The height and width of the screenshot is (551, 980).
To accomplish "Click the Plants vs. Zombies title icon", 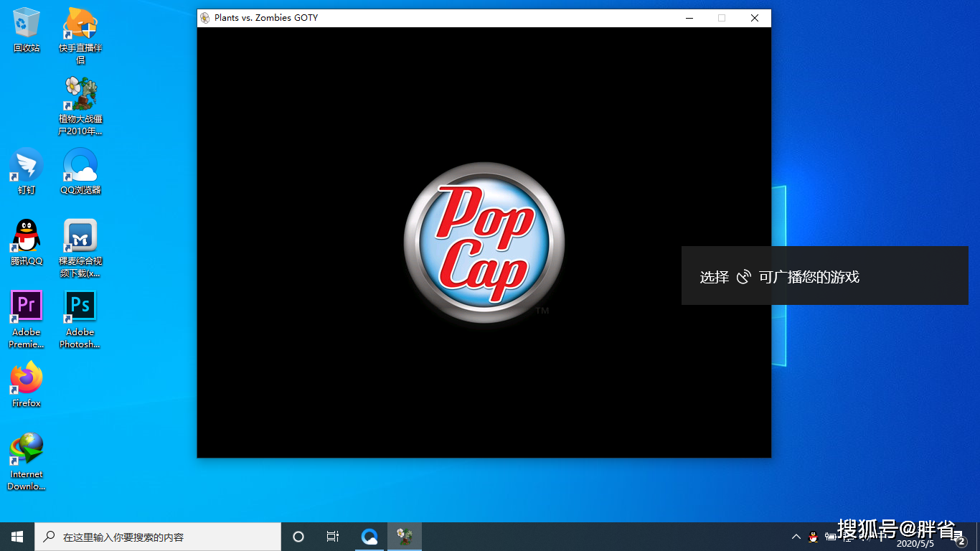I will click(205, 18).
